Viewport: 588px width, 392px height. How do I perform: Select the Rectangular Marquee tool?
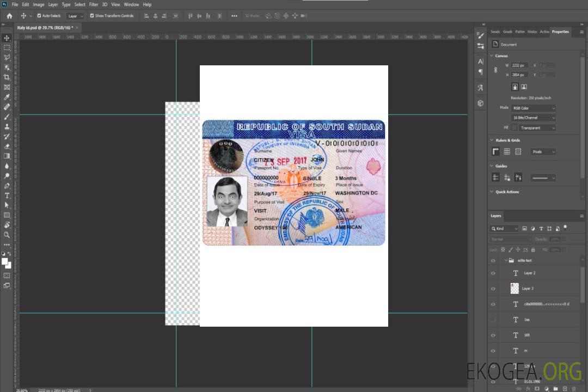7,48
